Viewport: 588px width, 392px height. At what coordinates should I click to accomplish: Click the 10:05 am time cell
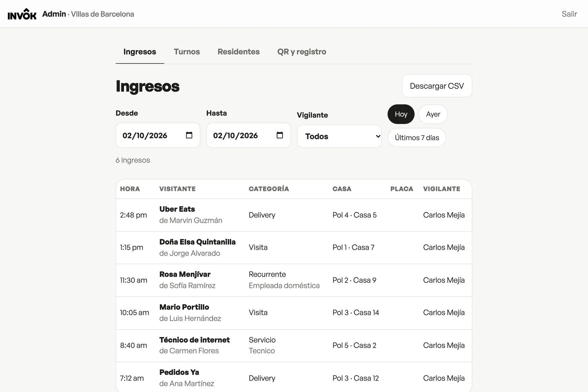(134, 312)
